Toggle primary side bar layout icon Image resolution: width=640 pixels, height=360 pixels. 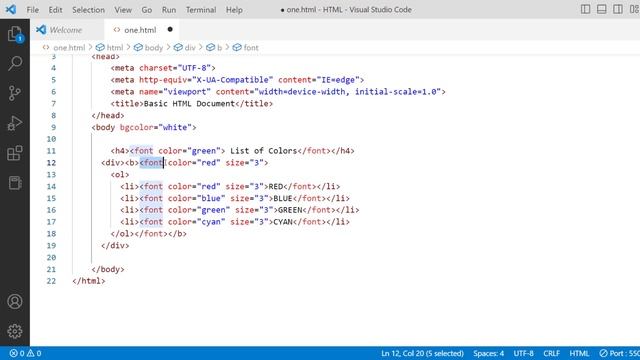click(585, 9)
